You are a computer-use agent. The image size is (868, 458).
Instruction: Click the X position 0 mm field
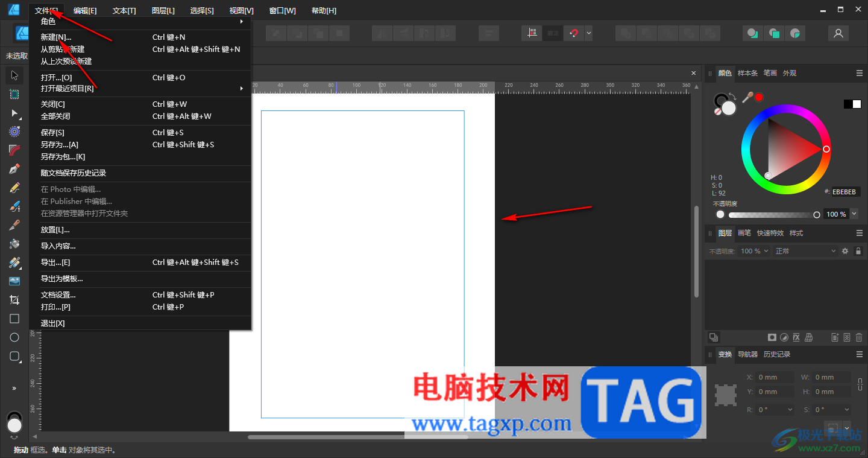point(776,377)
